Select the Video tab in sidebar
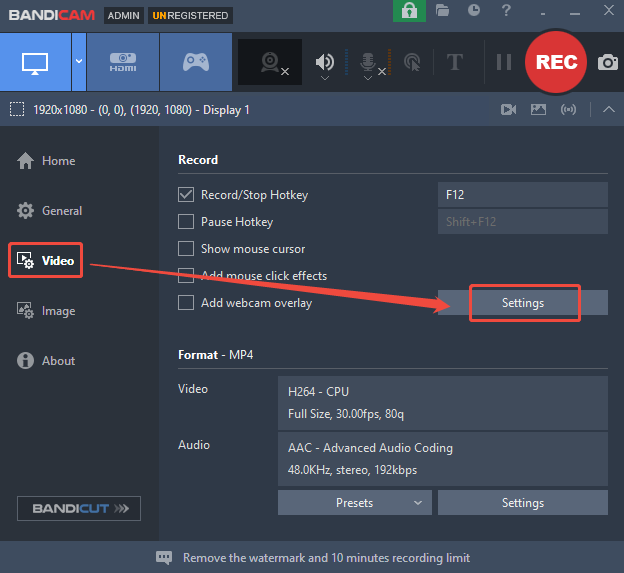 (45, 260)
